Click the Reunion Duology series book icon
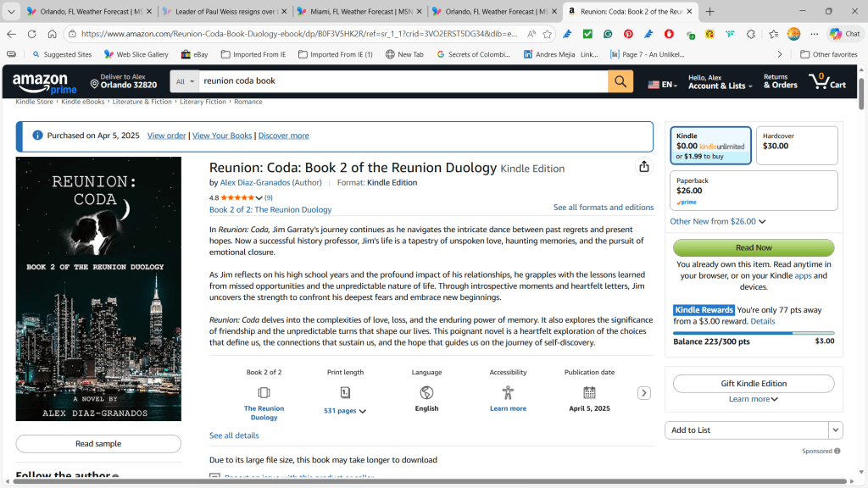Image resolution: width=868 pixels, height=488 pixels. coord(264,392)
